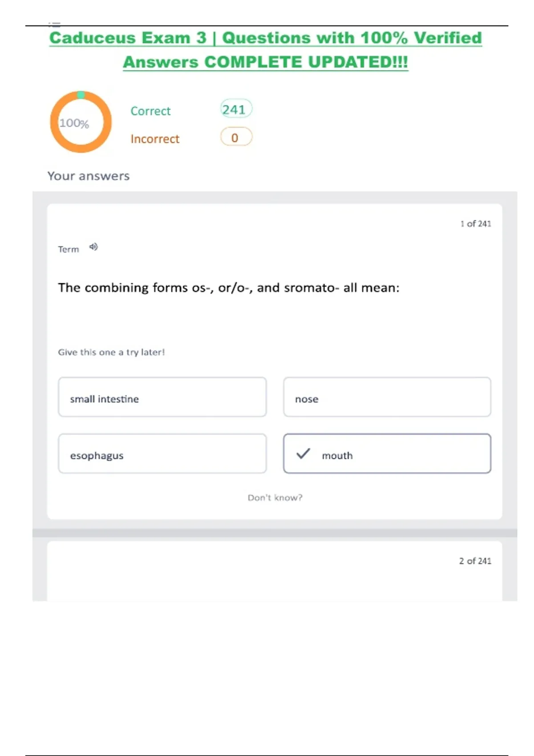Click the "2 of 241" counter

[x=475, y=561]
